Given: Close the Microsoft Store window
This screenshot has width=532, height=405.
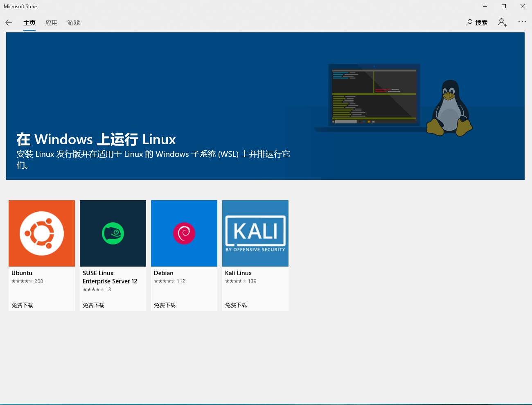Looking at the screenshot, I should (x=523, y=6).
